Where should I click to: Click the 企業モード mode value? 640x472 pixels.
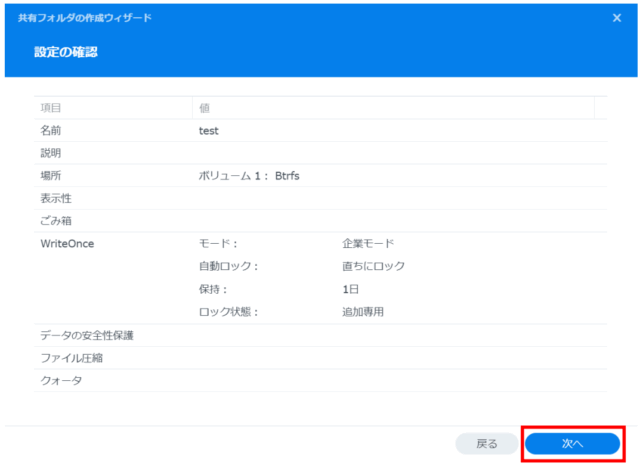click(368, 243)
